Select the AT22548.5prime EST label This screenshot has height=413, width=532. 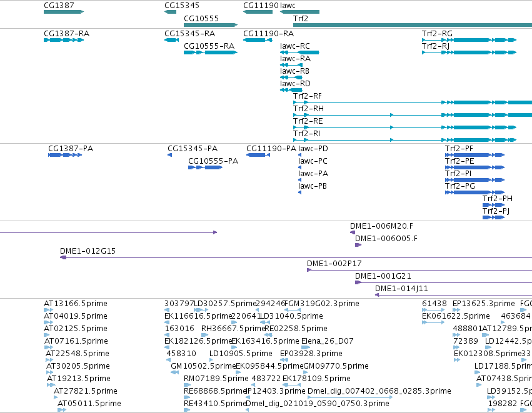click(x=78, y=354)
